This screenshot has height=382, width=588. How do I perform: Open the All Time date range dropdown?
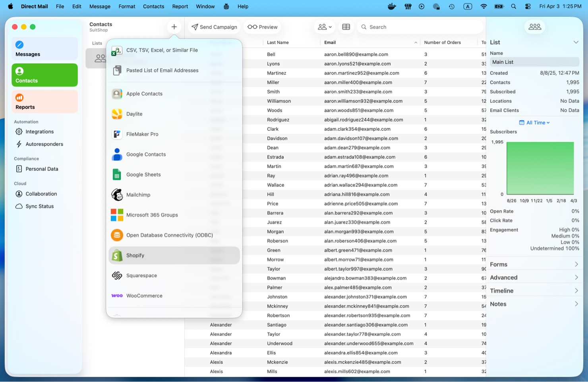tap(534, 123)
